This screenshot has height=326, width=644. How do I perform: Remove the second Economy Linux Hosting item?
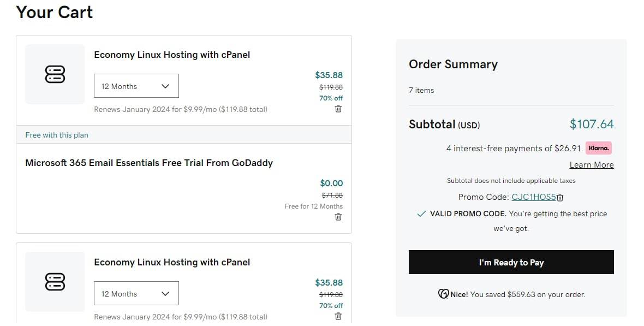tap(338, 316)
